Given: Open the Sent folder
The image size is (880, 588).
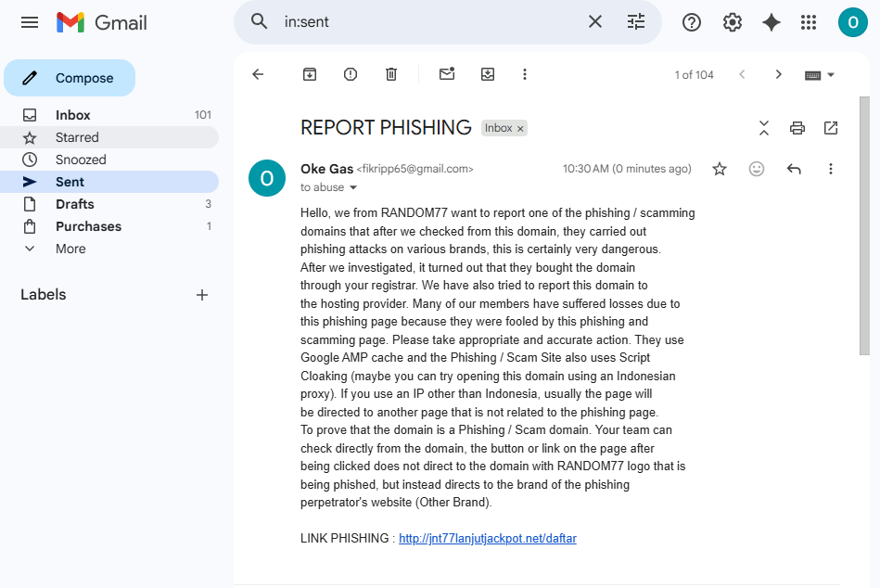Looking at the screenshot, I should [109, 182].
